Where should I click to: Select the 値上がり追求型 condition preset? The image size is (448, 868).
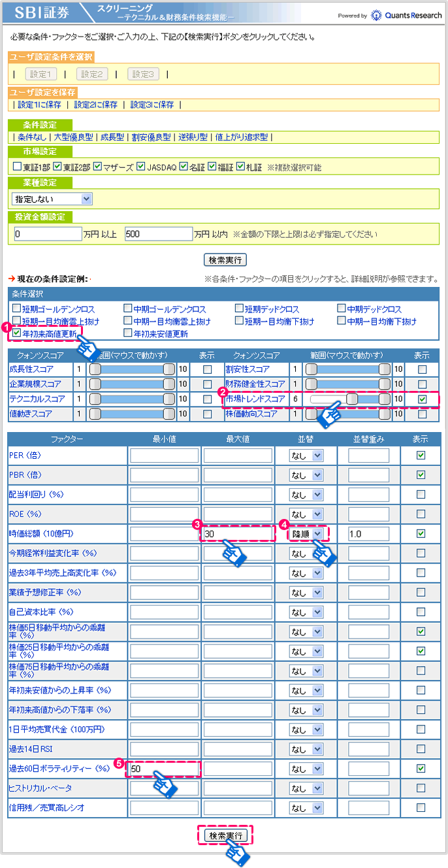242,137
